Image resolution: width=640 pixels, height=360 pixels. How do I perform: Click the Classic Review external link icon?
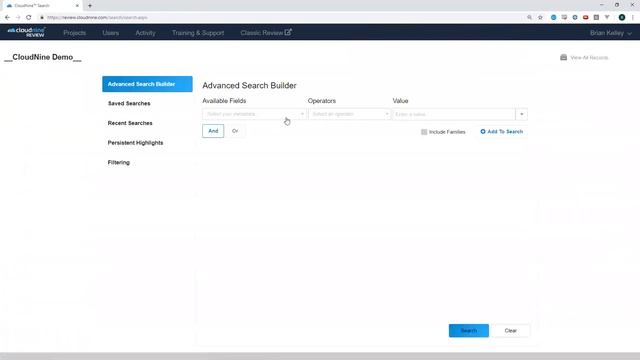click(x=288, y=32)
